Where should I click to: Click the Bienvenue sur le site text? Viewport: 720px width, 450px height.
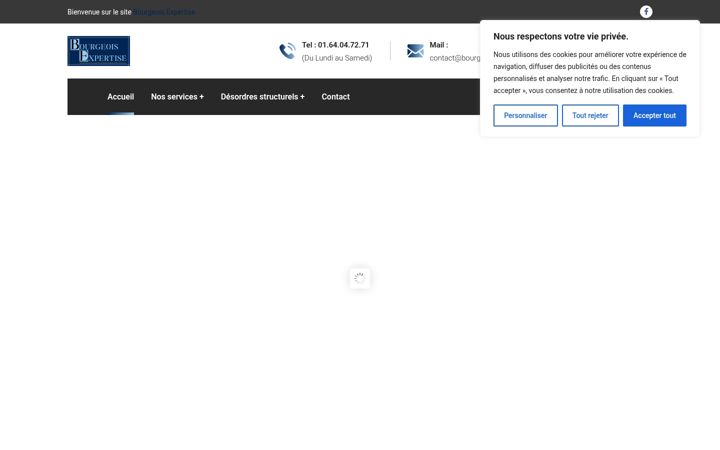[99, 12]
